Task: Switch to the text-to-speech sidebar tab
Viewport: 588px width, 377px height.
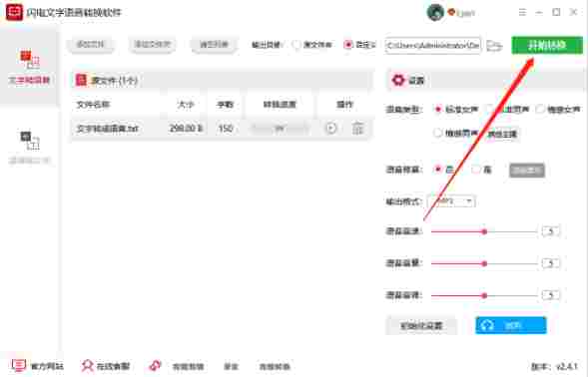Action: (29, 68)
